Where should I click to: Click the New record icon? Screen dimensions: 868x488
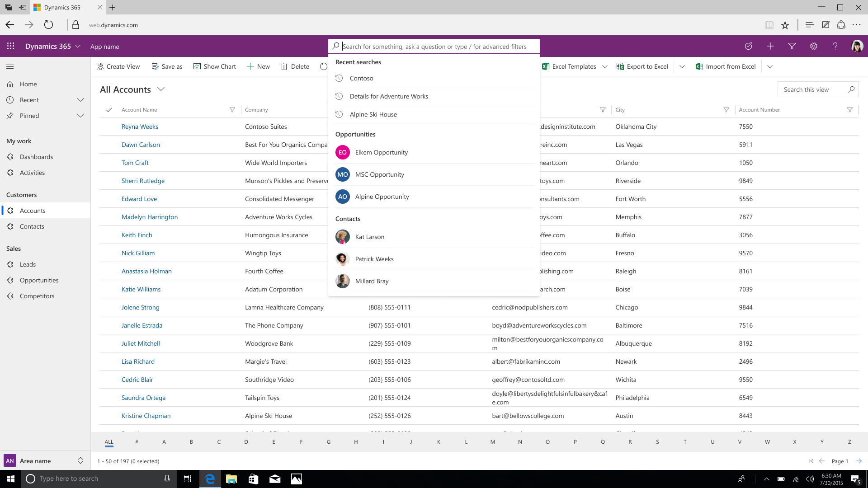tap(771, 47)
